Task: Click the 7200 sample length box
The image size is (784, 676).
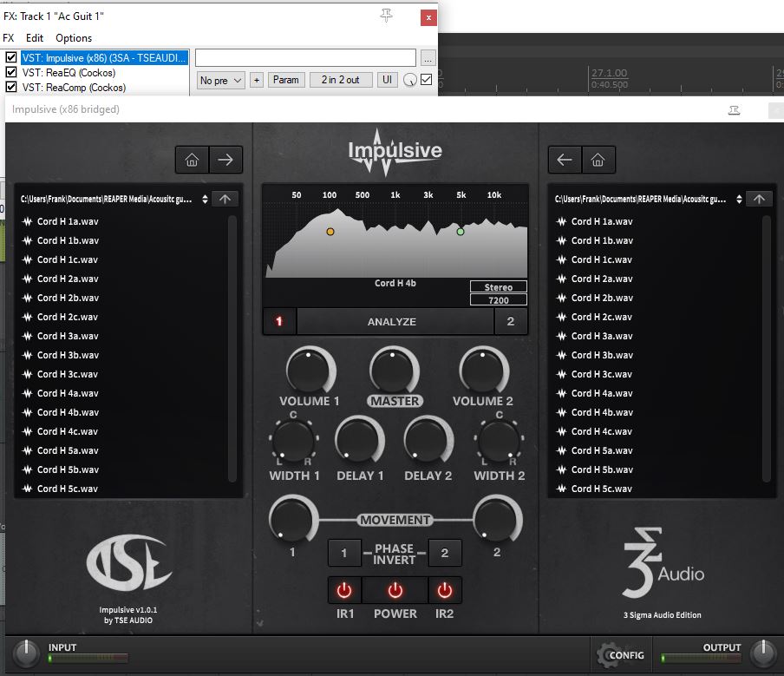Action: pyautogui.click(x=498, y=299)
